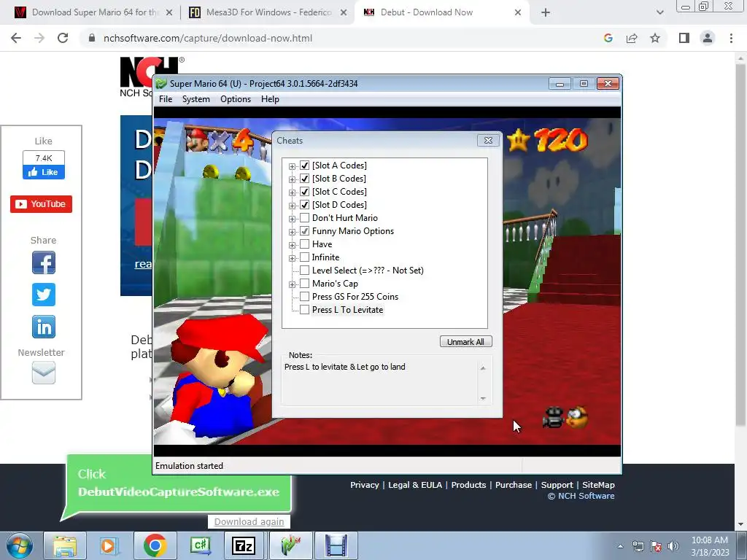Close the Cheats dialog
747x560 pixels.
click(x=488, y=141)
